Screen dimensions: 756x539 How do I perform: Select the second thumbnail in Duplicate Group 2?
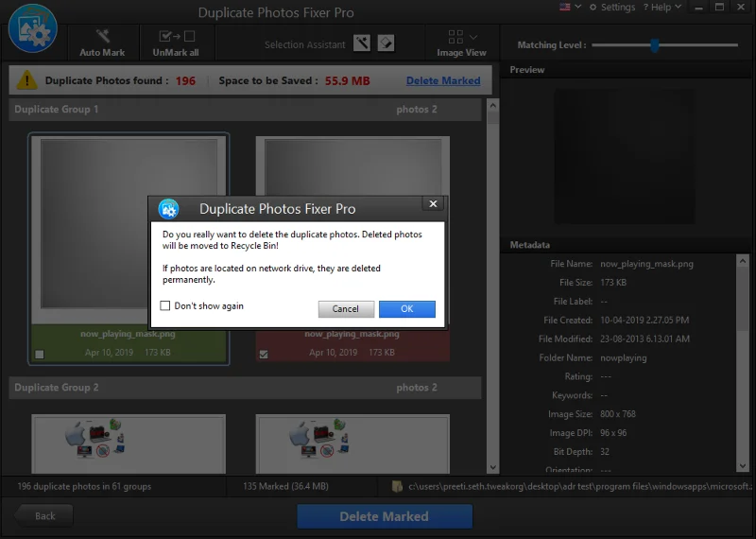(352, 443)
